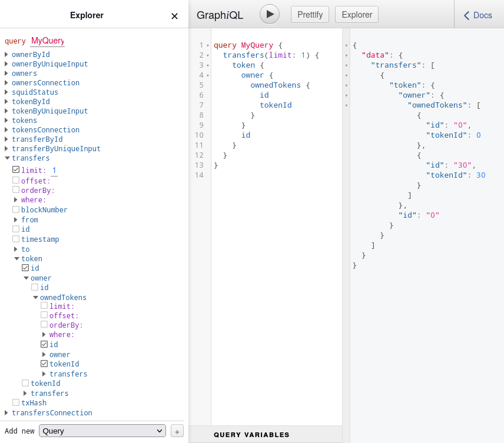The width and height of the screenshot is (504, 443).
Task: Check the timestamp field
Action: (x=16, y=239)
